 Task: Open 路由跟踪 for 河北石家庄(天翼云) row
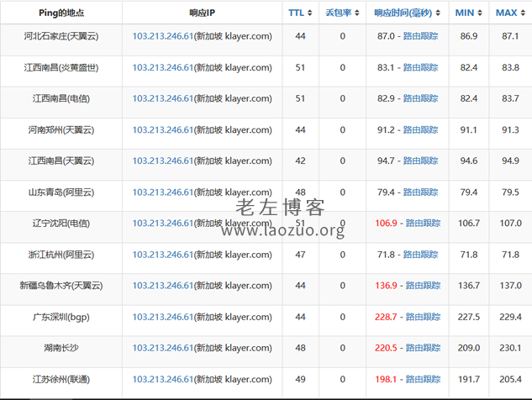coord(421,37)
